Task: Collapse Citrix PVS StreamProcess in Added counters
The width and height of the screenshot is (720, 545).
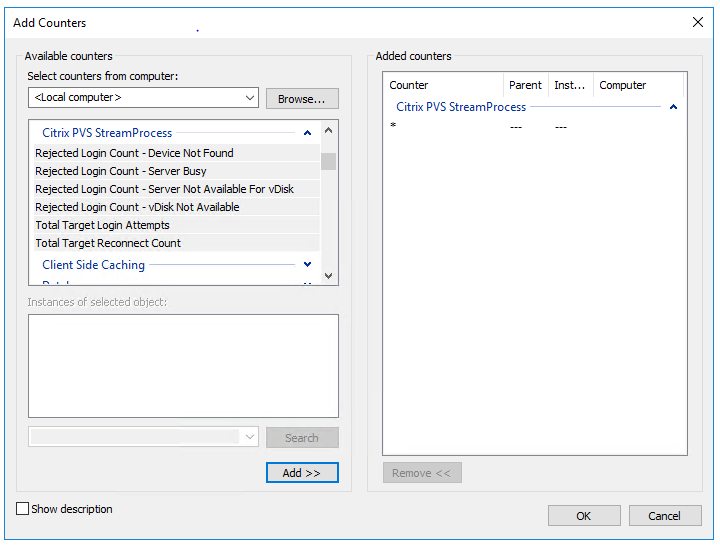Action: [673, 107]
